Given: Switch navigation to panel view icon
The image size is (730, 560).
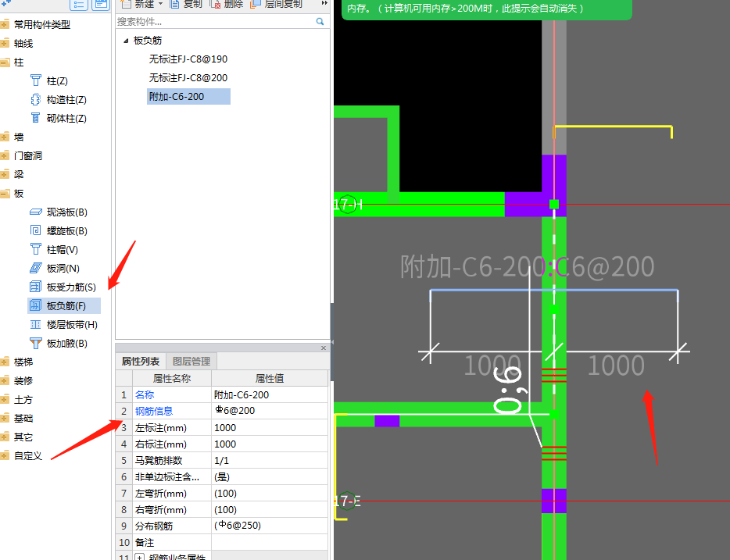Looking at the screenshot, I should point(101,5).
